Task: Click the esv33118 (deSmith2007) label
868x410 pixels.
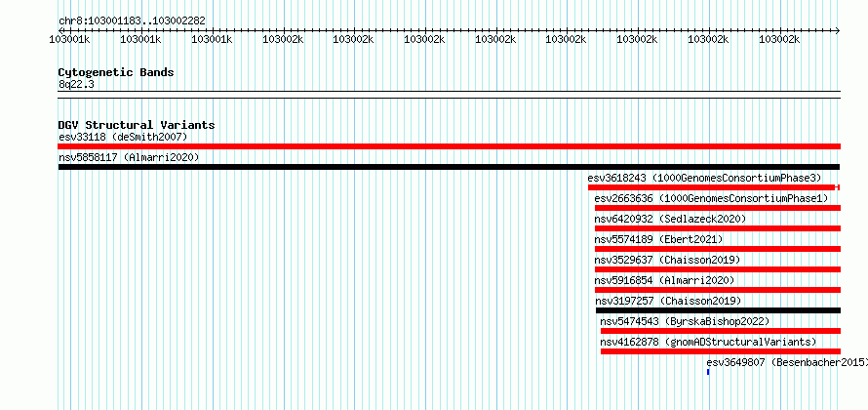Action: click(x=123, y=137)
